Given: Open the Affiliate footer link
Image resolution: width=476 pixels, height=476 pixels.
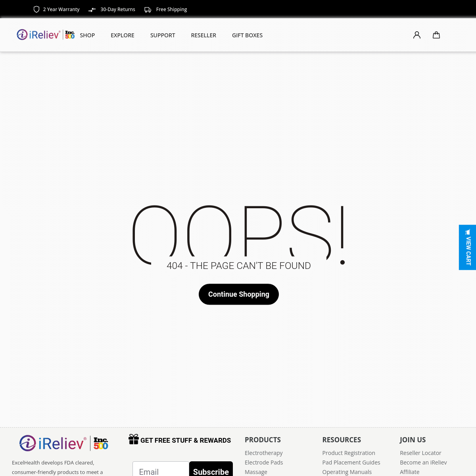Looking at the screenshot, I should tap(410, 472).
